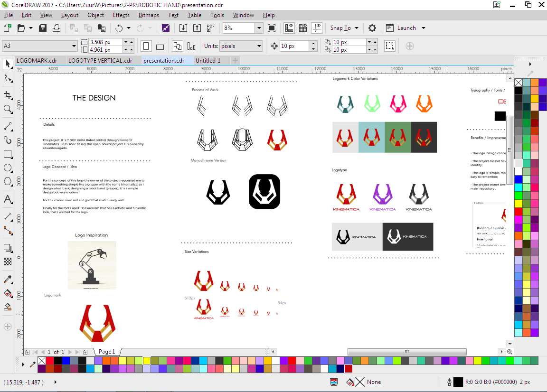The height and width of the screenshot is (392, 547).
Task: Toggle Show guidelines button
Action: pyautogui.click(x=317, y=28)
